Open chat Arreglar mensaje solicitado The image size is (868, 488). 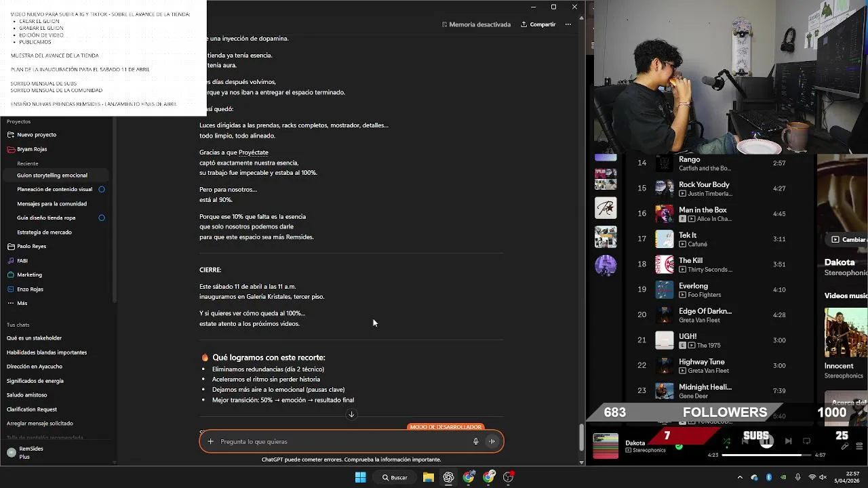40,424
